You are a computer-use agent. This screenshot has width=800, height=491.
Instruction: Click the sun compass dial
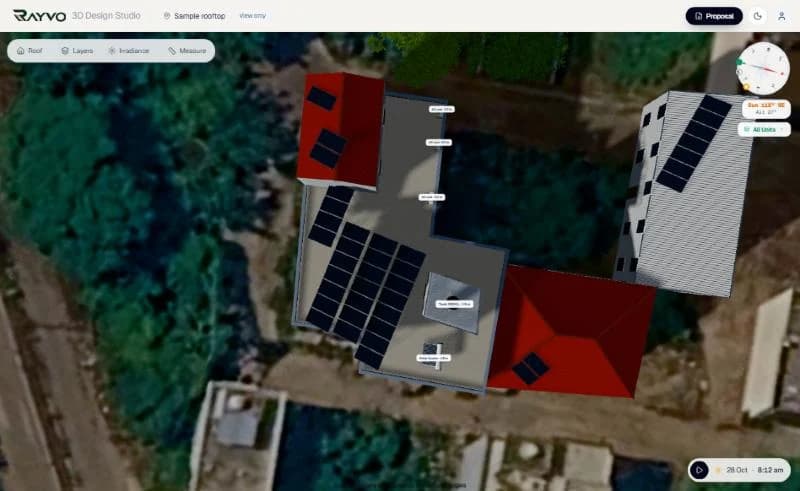tap(763, 68)
